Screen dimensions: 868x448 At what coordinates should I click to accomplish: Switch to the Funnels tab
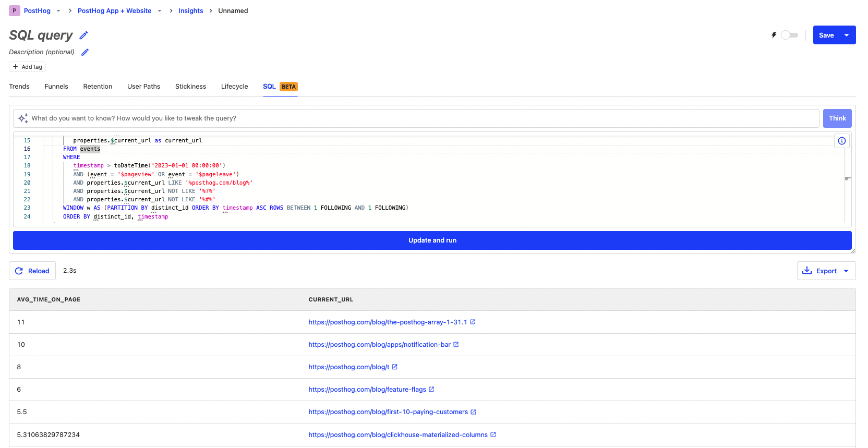pyautogui.click(x=56, y=87)
